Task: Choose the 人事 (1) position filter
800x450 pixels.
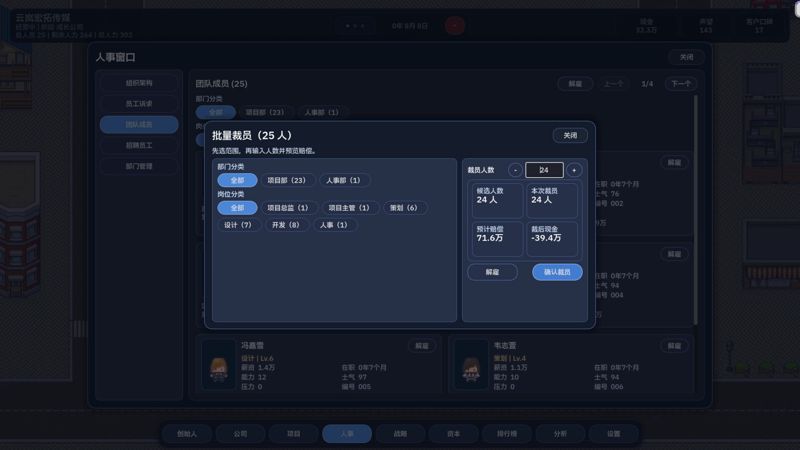Action: pos(334,225)
